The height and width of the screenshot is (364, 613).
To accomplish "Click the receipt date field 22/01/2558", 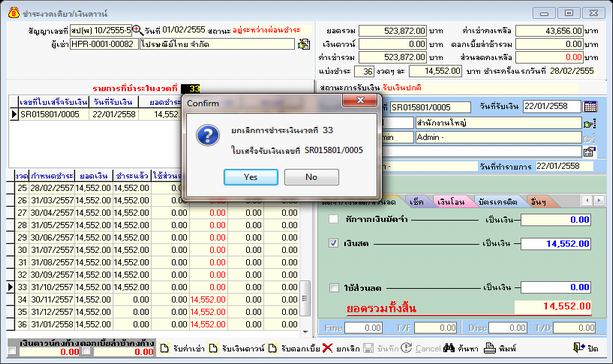I will pos(552,106).
